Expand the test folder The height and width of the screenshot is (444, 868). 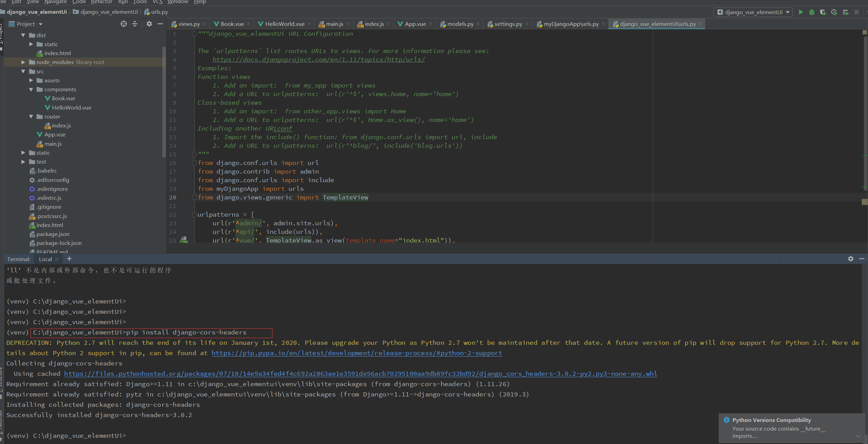point(23,162)
